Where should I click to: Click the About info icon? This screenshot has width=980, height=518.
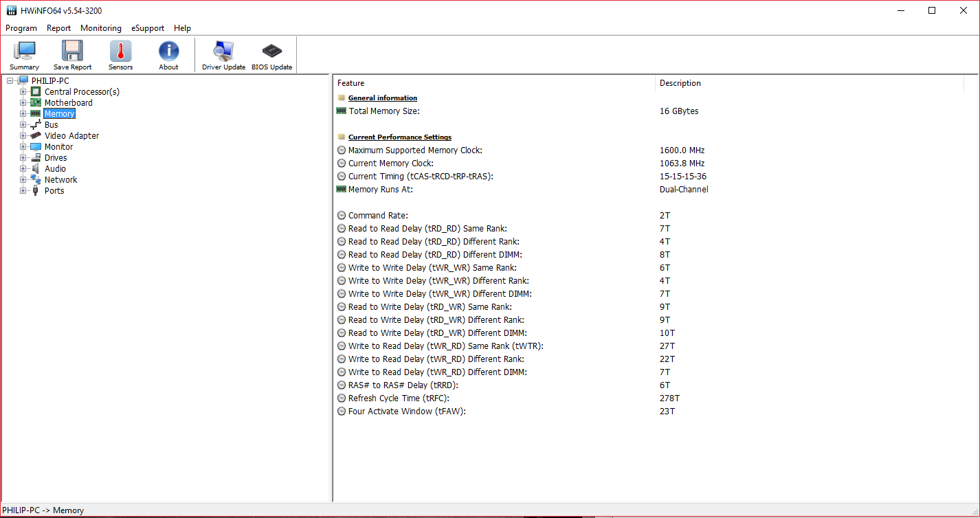pyautogui.click(x=168, y=51)
